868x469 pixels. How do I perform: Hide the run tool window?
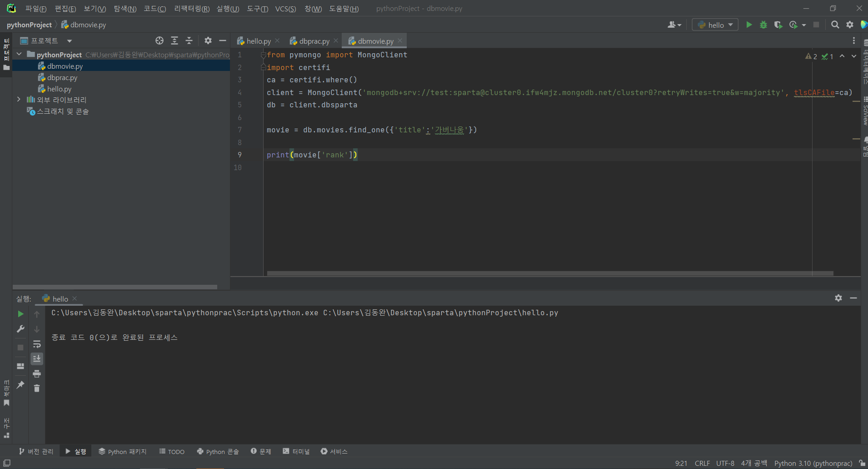click(853, 298)
